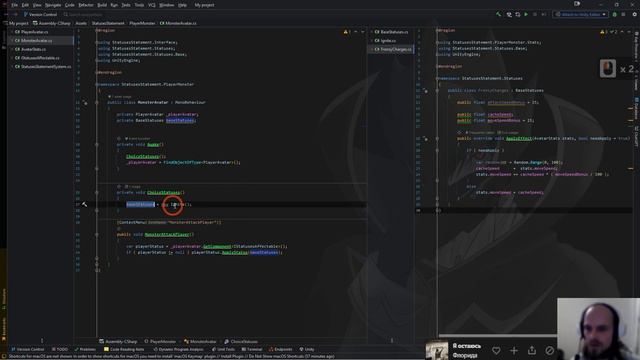
Task: Click MonsterAvatar.cs breadcrumb in navigation bar
Action: pos(178,23)
